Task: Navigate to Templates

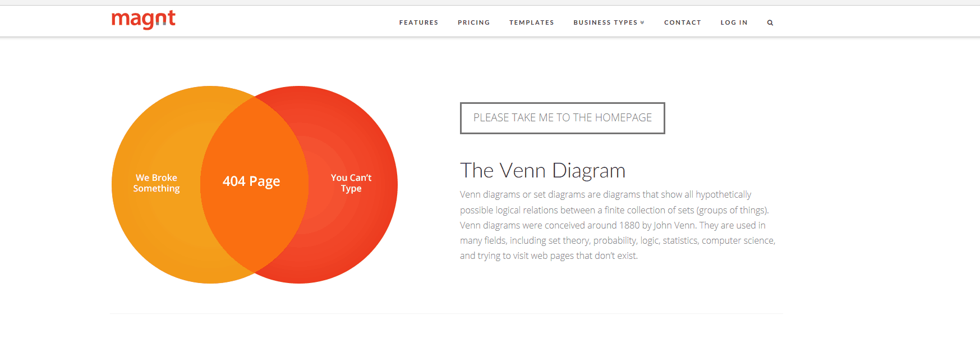Action: pyautogui.click(x=531, y=22)
